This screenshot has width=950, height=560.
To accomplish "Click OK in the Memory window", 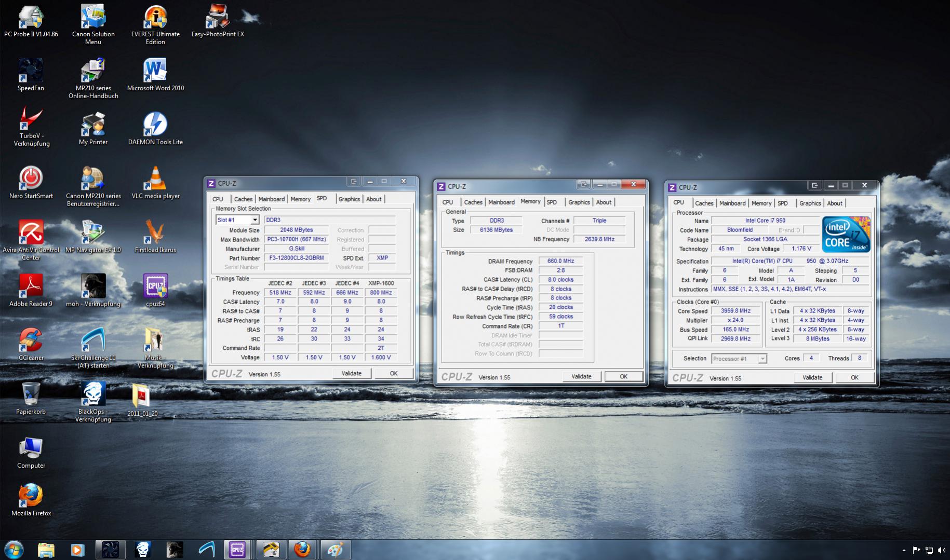I will [x=623, y=376].
